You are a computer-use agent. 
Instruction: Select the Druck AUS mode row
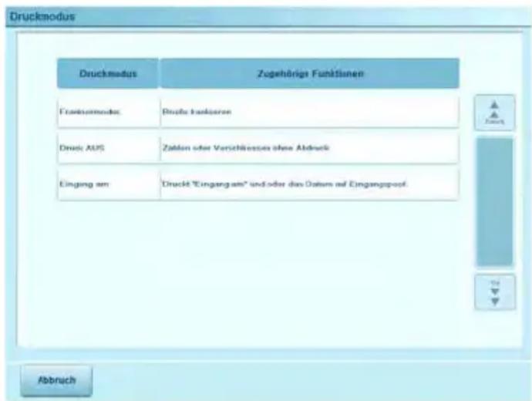click(x=258, y=148)
